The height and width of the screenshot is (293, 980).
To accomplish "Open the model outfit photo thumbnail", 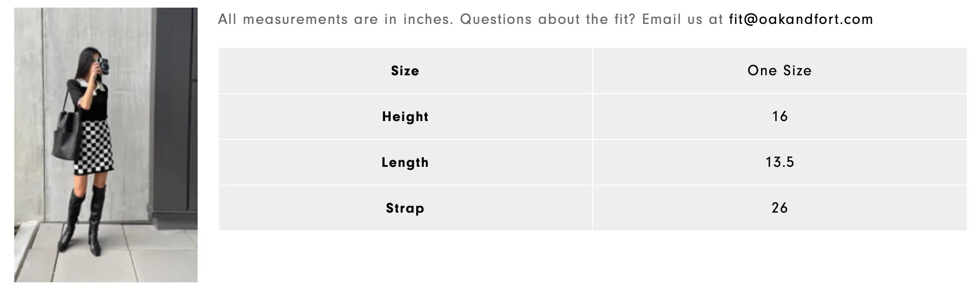I will point(106,145).
